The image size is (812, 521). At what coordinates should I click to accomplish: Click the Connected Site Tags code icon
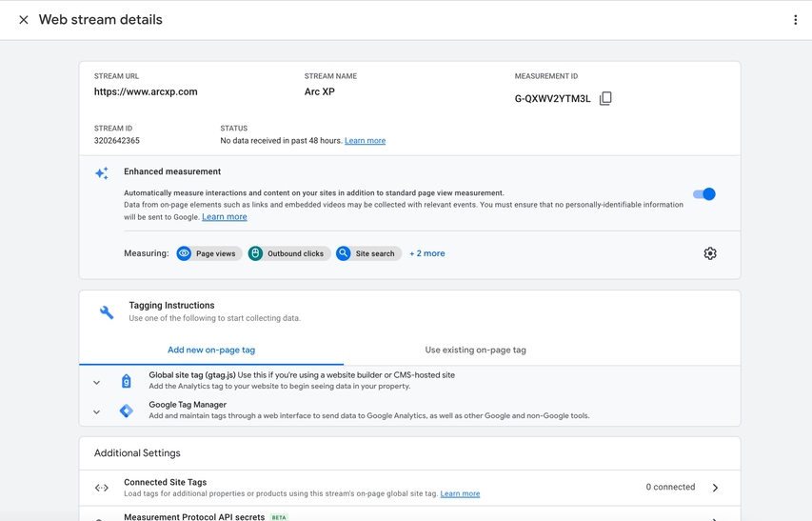click(x=102, y=488)
